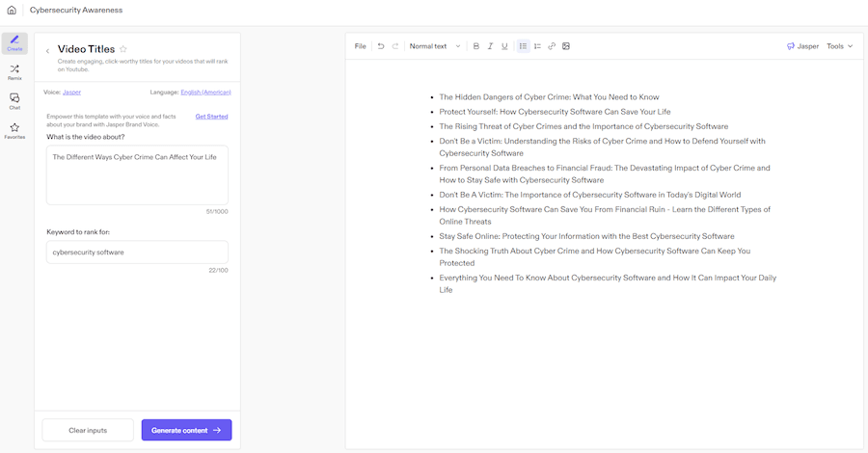868x453 pixels.
Task: Open the Remix tool in the sidebar
Action: (x=14, y=71)
